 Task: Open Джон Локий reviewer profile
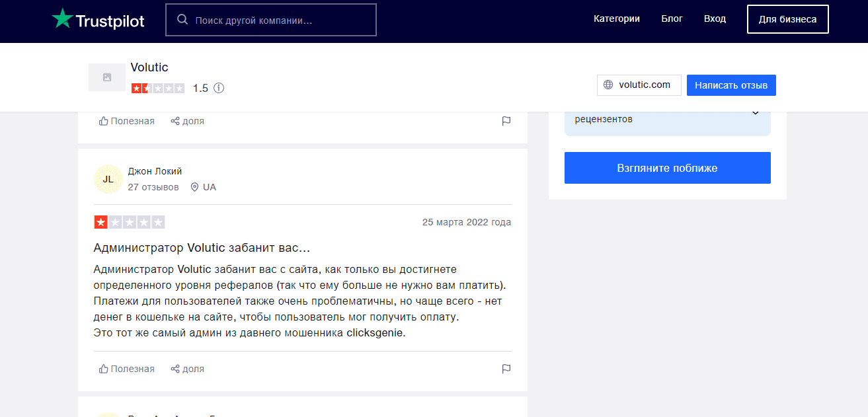pyautogui.click(x=155, y=171)
